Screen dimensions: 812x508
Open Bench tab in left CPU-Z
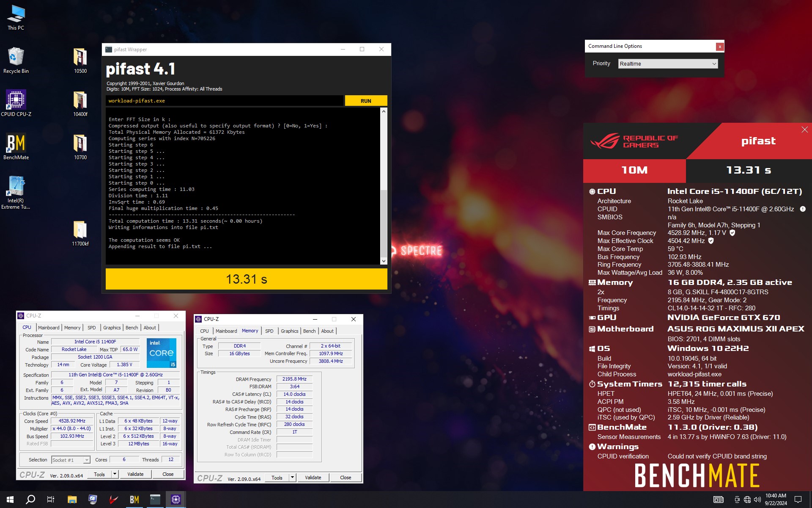coord(132,328)
